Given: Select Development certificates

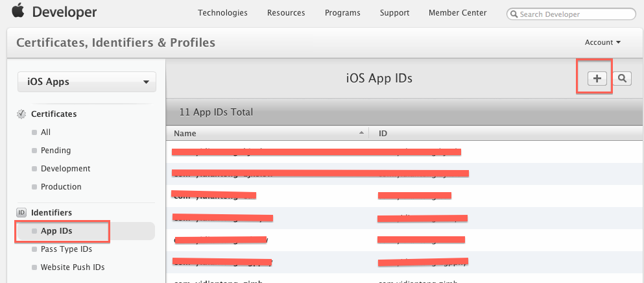Looking at the screenshot, I should pos(66,169).
